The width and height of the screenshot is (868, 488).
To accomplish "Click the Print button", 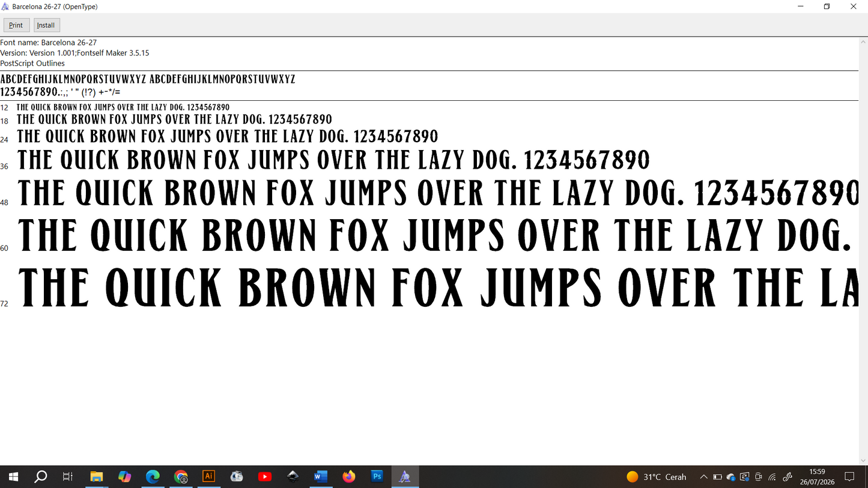I will click(x=16, y=25).
